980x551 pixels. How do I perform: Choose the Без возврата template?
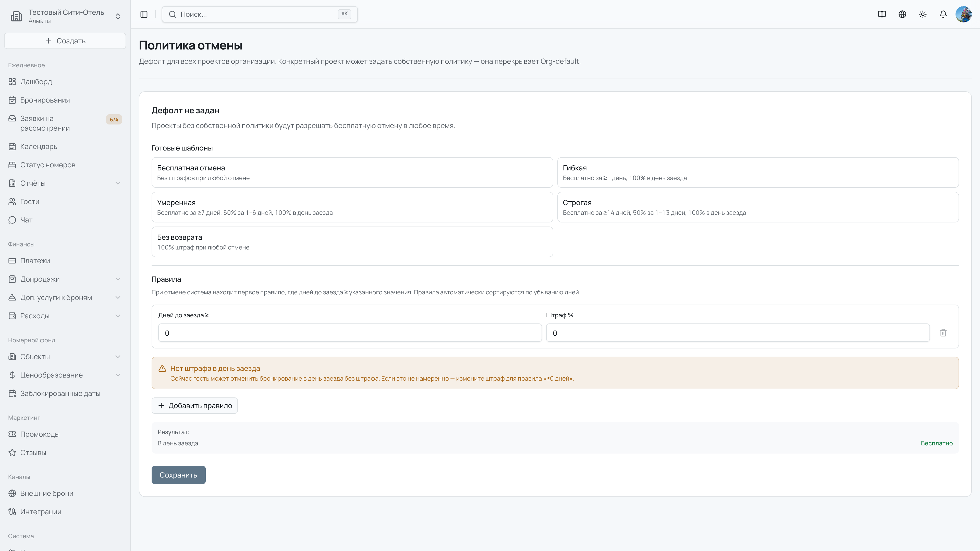352,242
